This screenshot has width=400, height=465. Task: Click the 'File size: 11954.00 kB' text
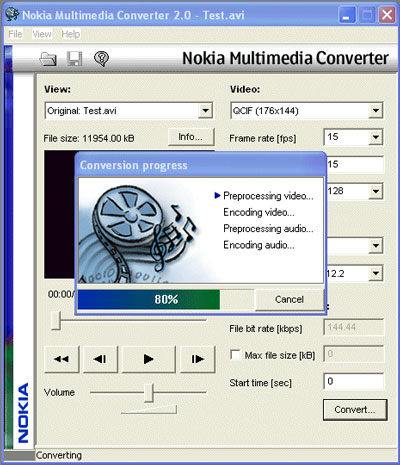pos(89,138)
